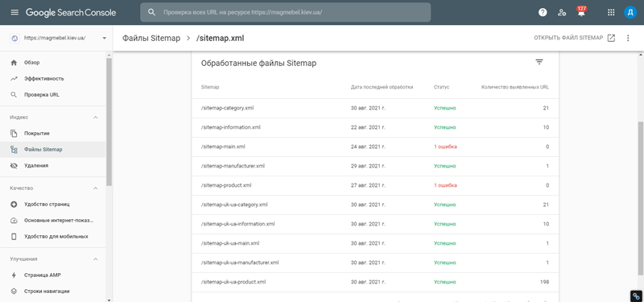Click /sitemap-information.xml text

231,127
